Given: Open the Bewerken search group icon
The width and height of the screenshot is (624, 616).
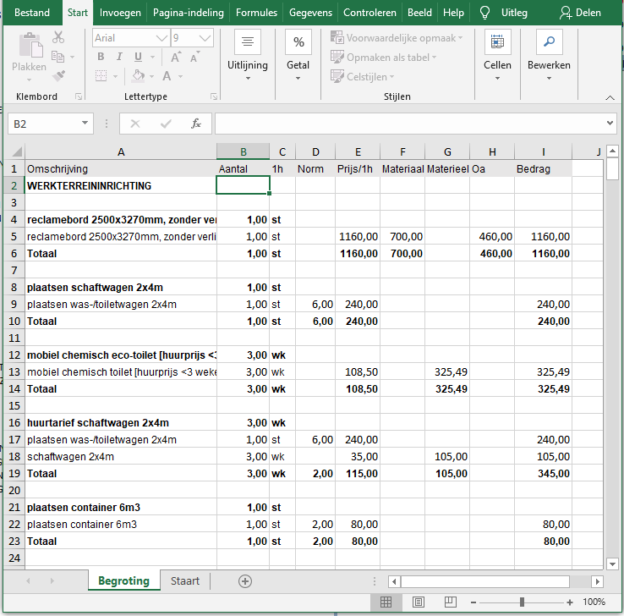Looking at the screenshot, I should [x=549, y=42].
